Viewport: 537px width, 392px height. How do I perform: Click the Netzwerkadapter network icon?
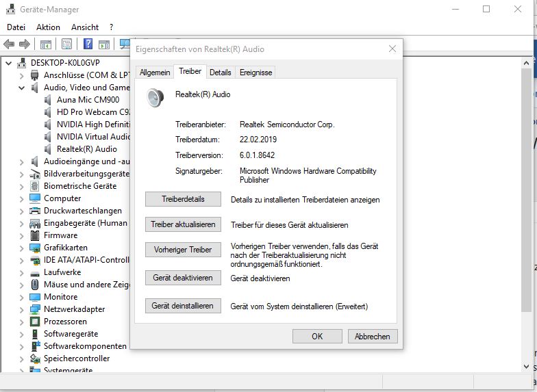(34, 309)
